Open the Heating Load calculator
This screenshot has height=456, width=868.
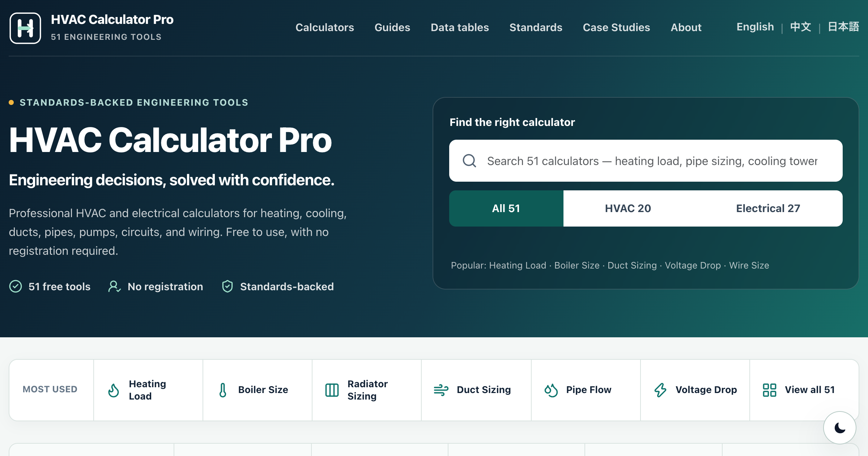pyautogui.click(x=148, y=390)
